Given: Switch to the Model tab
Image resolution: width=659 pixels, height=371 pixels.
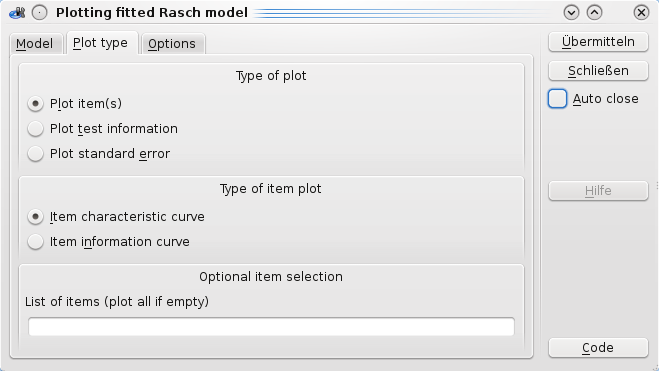Looking at the screenshot, I should 35,44.
